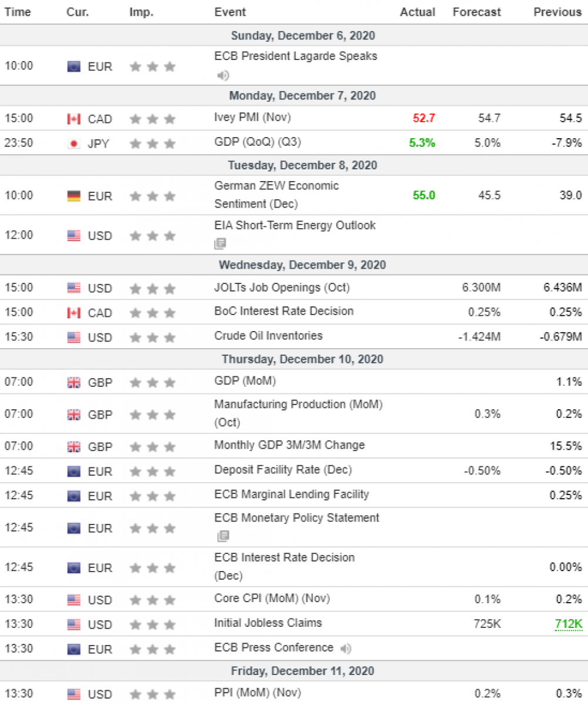
Task: Click the EU flag in the ECB Monetary Policy Statement row
Action: tap(73, 528)
